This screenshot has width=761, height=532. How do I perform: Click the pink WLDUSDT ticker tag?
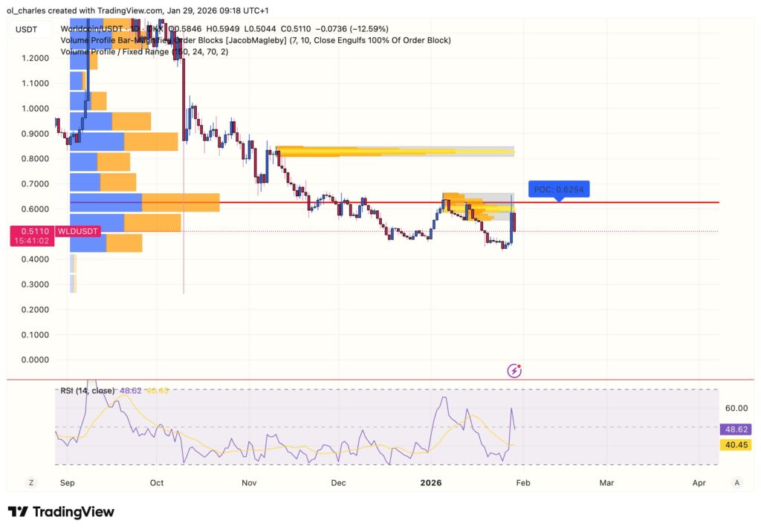(x=77, y=231)
